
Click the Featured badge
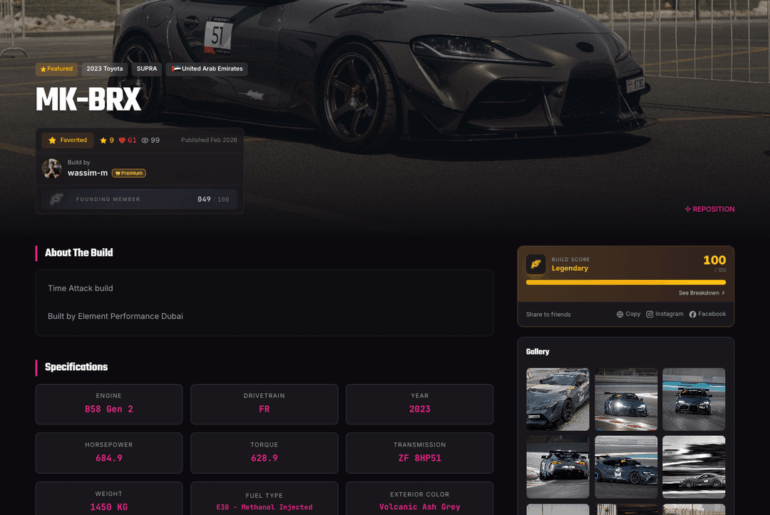[56, 69]
